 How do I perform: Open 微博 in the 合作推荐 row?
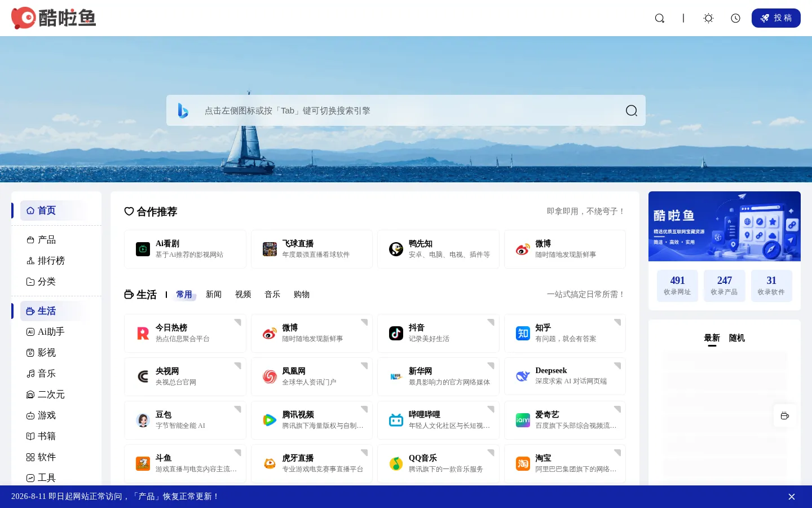(x=565, y=249)
